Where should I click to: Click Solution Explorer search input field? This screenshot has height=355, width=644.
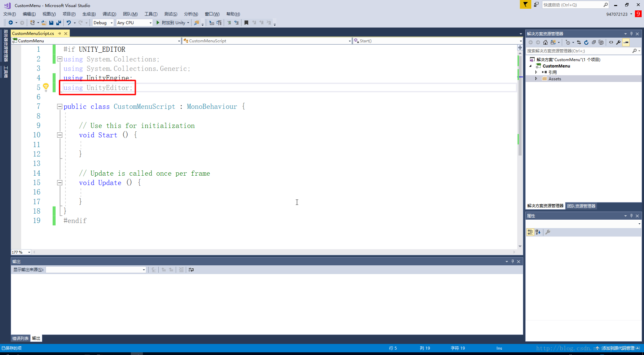click(579, 51)
